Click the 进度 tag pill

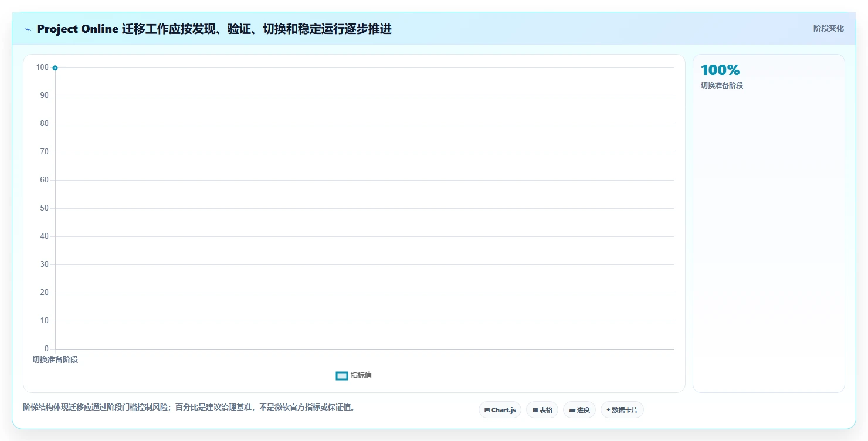[x=579, y=410]
